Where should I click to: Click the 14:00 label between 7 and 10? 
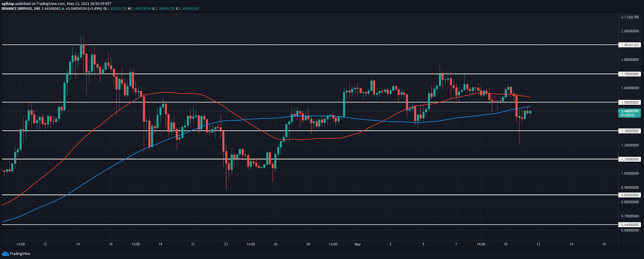coord(481,244)
